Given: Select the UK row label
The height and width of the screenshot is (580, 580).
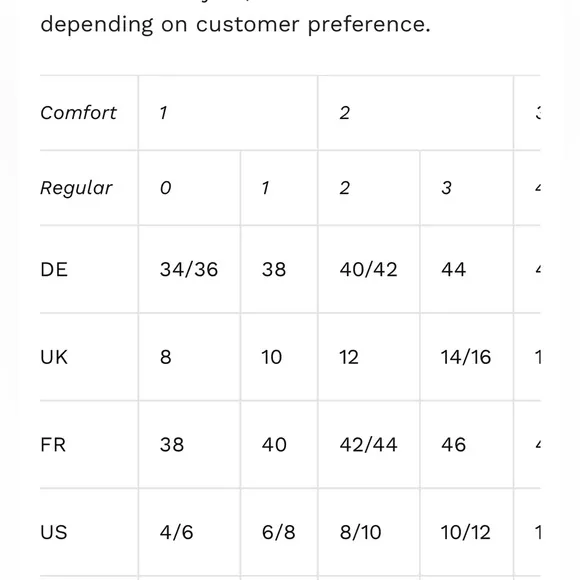Looking at the screenshot, I should click(x=54, y=357).
